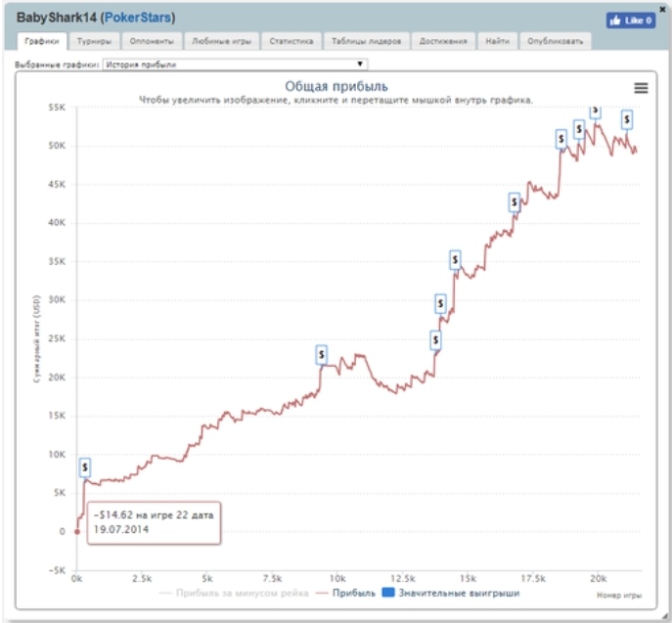This screenshot has height=623, width=672.
Task: Open the 'История прибыли' graph dropdown
Action: pyautogui.click(x=235, y=64)
